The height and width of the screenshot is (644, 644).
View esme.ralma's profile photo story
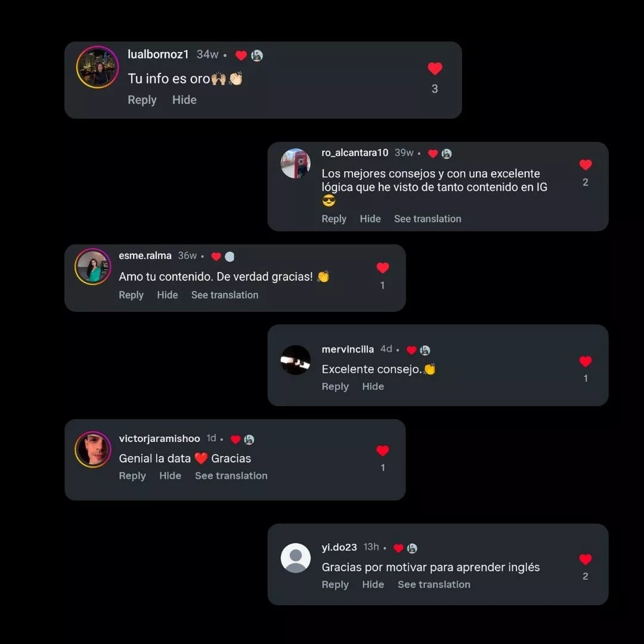(93, 267)
